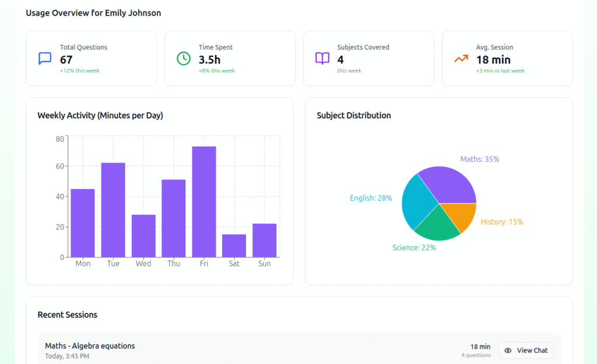Viewport: 597px width, 364px height.
Task: Click the Maths: 35% label
Action: (x=479, y=158)
